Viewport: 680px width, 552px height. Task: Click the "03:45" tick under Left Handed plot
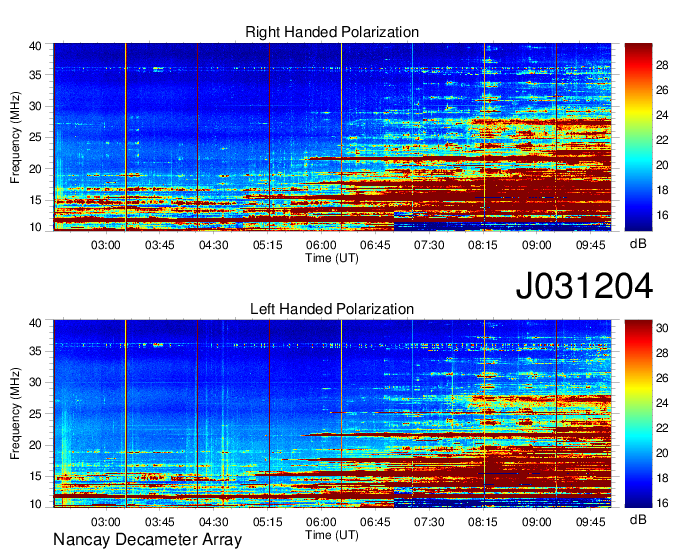(x=160, y=522)
